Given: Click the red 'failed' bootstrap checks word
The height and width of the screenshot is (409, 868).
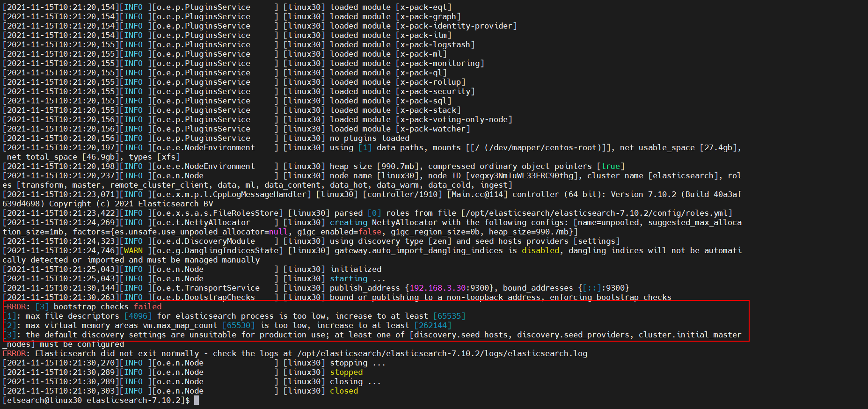Looking at the screenshot, I should 147,307.
